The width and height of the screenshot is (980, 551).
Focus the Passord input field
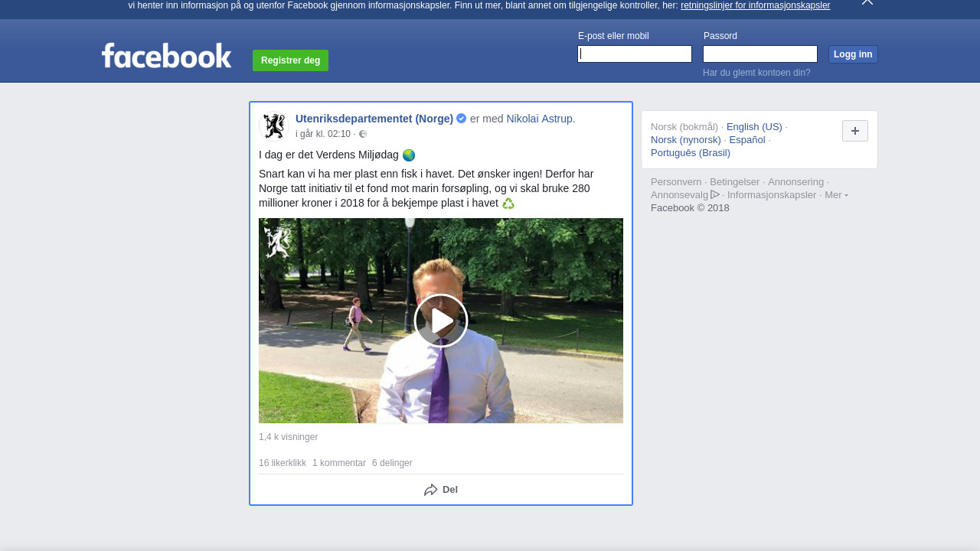760,54
